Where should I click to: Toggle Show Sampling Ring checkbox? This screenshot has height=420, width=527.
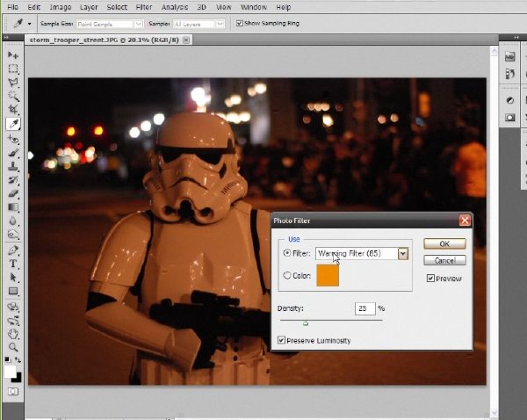pyautogui.click(x=239, y=23)
